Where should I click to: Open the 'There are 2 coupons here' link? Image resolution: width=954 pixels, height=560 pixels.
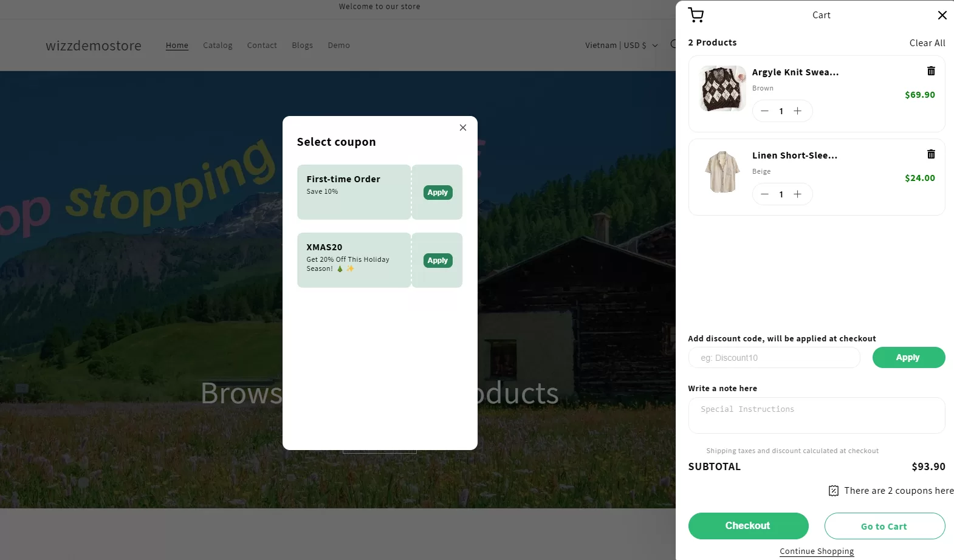(x=899, y=491)
